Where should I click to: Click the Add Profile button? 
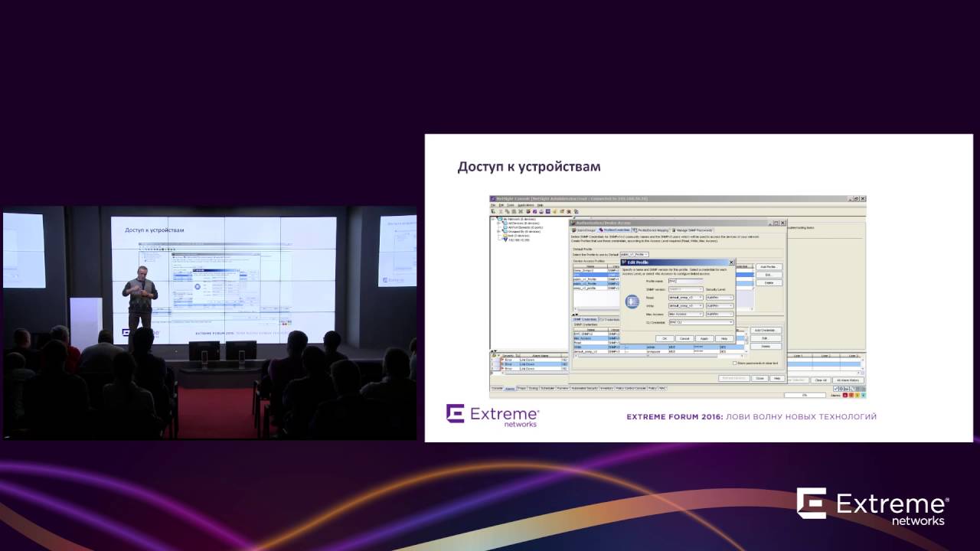[769, 266]
